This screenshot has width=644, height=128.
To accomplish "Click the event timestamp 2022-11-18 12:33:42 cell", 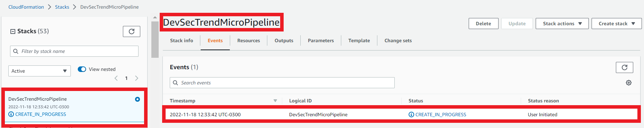I will (205, 115).
